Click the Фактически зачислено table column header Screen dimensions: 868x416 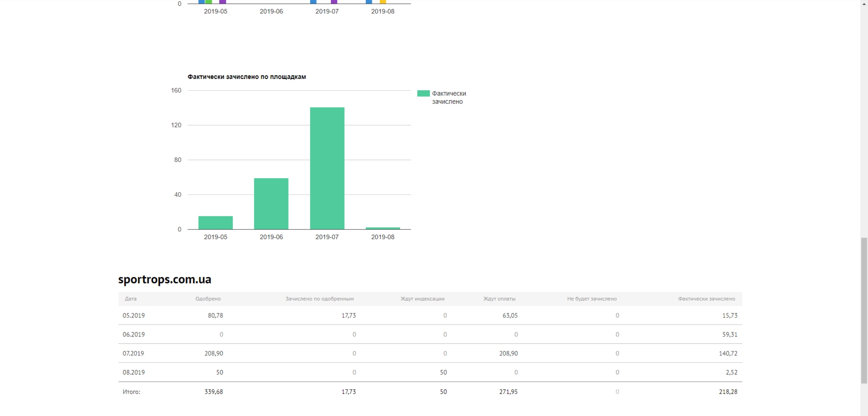pos(706,298)
